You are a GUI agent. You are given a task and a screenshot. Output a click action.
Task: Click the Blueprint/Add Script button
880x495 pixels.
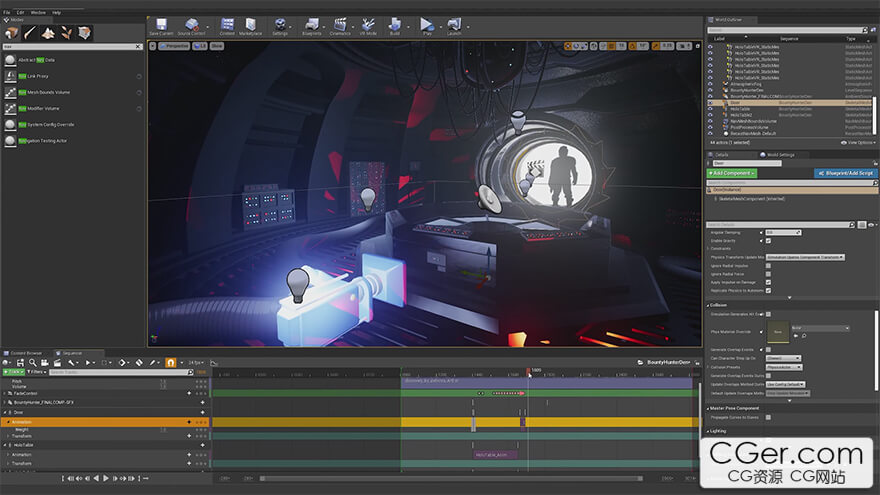click(x=846, y=173)
